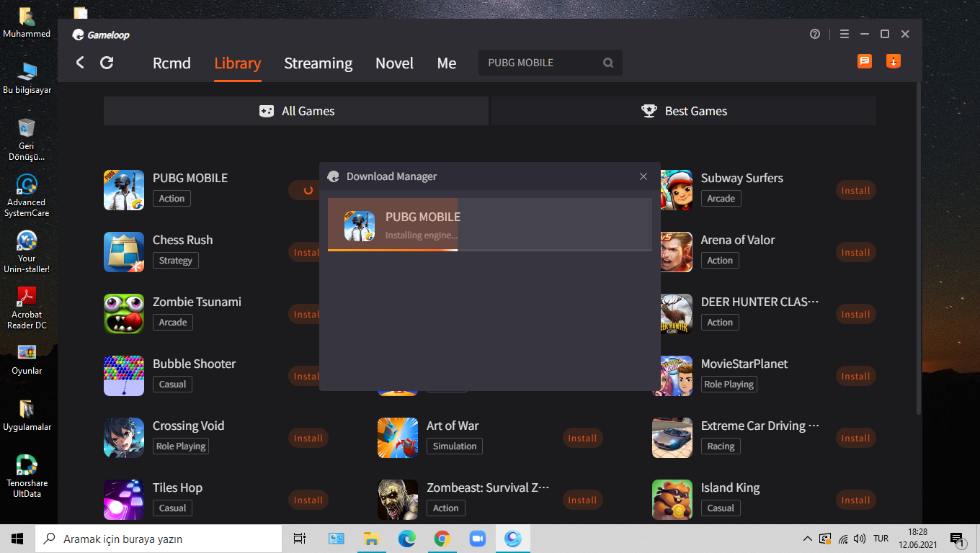980x553 pixels.
Task: Click the Simulation tag under Art of War
Action: point(455,446)
